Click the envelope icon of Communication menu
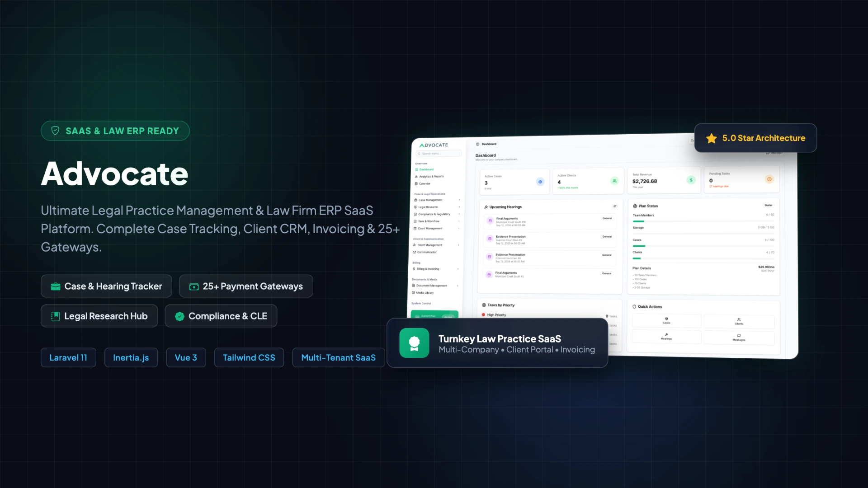 coord(414,252)
